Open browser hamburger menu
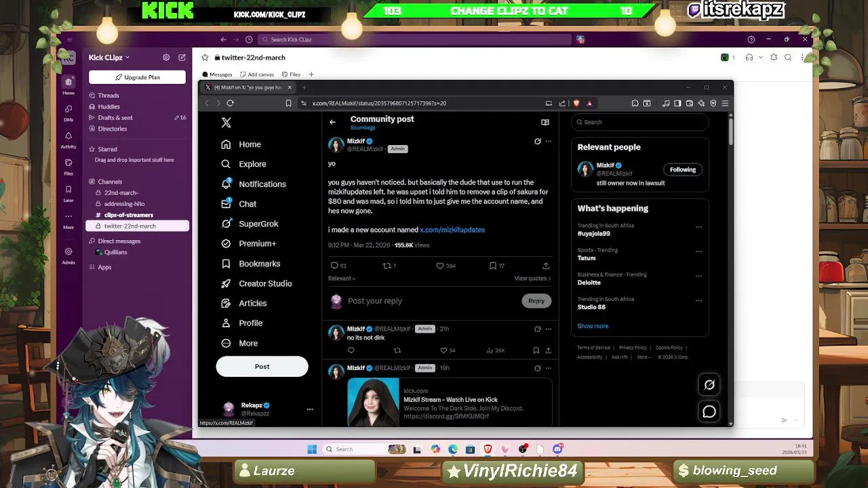The width and height of the screenshot is (868, 488). [x=725, y=103]
